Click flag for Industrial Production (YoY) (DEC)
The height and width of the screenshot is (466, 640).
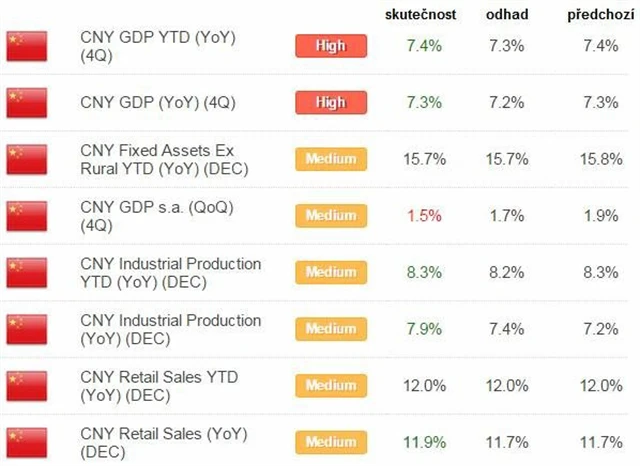point(27,329)
